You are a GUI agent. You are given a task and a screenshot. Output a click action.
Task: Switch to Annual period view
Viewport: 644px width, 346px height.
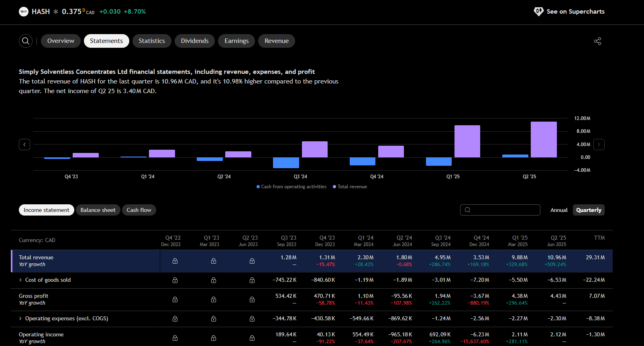pyautogui.click(x=559, y=210)
